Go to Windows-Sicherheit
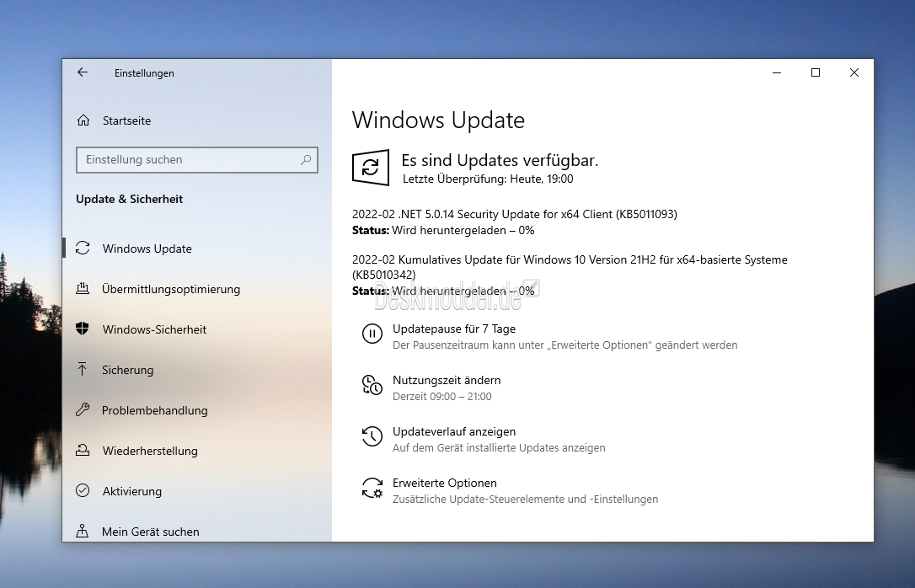Image resolution: width=915 pixels, height=588 pixels. (x=154, y=329)
